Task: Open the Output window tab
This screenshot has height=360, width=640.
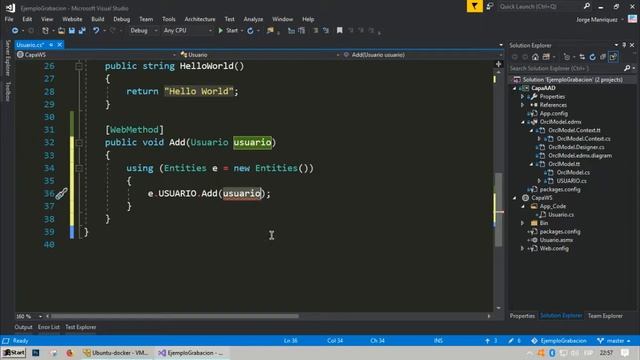Action: [23, 327]
